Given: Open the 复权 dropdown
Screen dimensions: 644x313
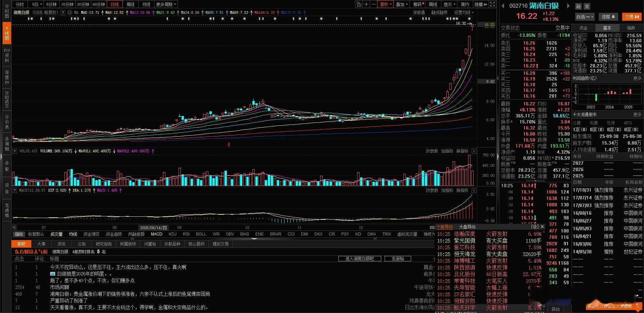Looking at the screenshot, I should pyautogui.click(x=386, y=4).
